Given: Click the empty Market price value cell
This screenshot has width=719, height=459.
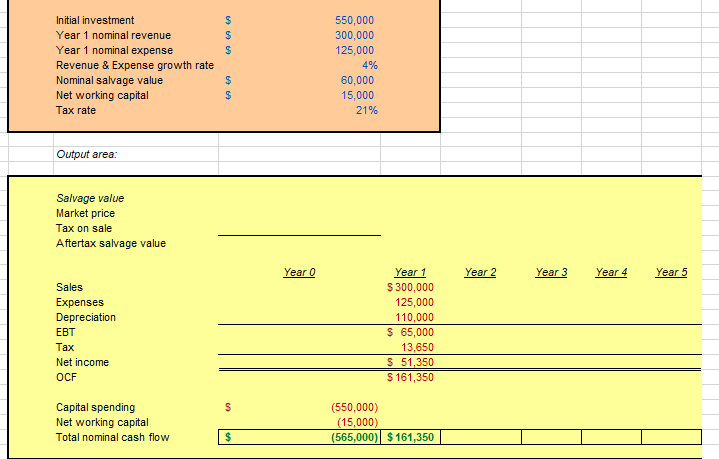Looking at the screenshot, I should [299, 213].
